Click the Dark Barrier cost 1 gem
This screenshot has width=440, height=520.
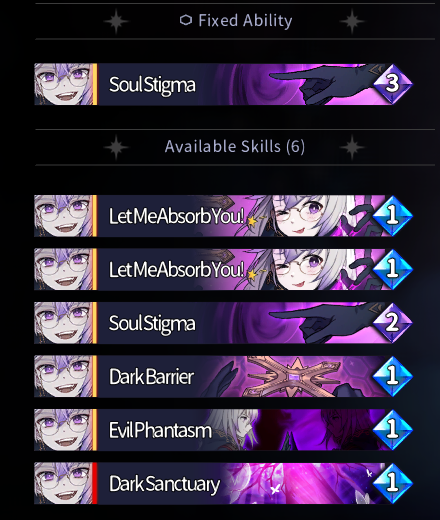click(393, 376)
